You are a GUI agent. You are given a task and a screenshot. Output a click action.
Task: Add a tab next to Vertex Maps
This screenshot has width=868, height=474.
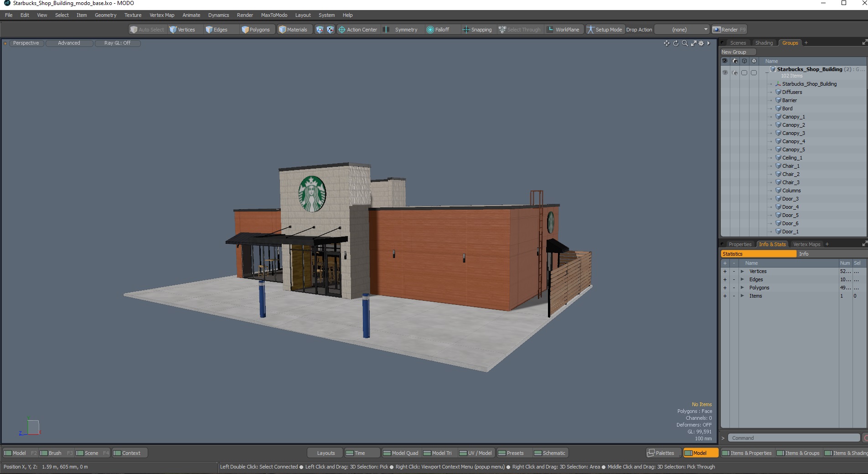[x=827, y=244]
